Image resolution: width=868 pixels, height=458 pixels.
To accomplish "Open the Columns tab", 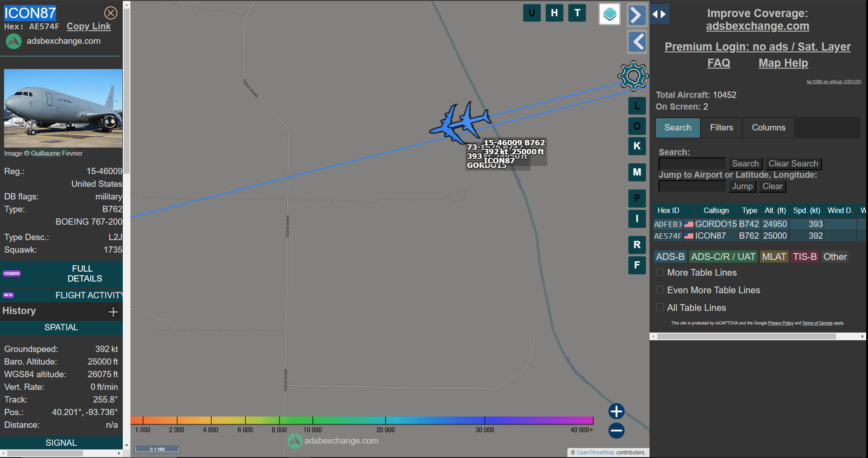I will click(768, 128).
